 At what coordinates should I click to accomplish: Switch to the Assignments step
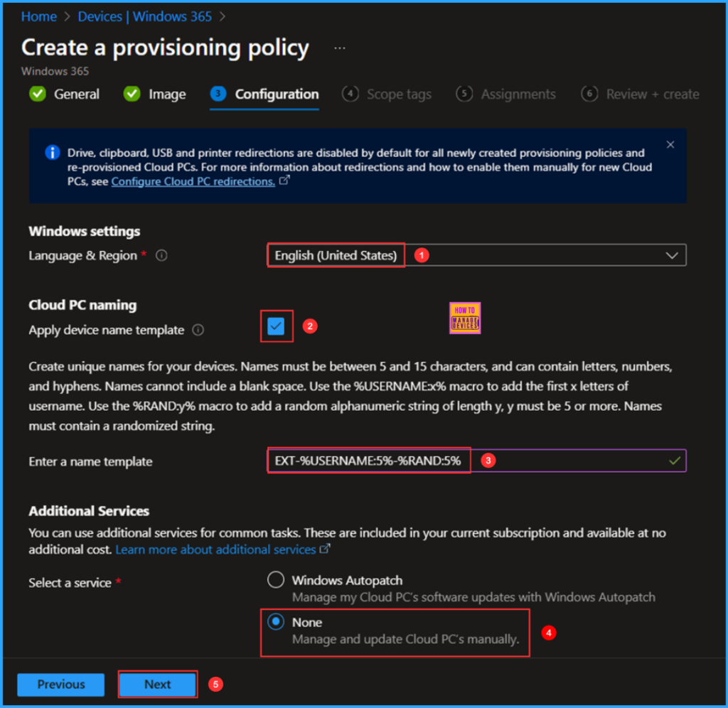(x=517, y=93)
